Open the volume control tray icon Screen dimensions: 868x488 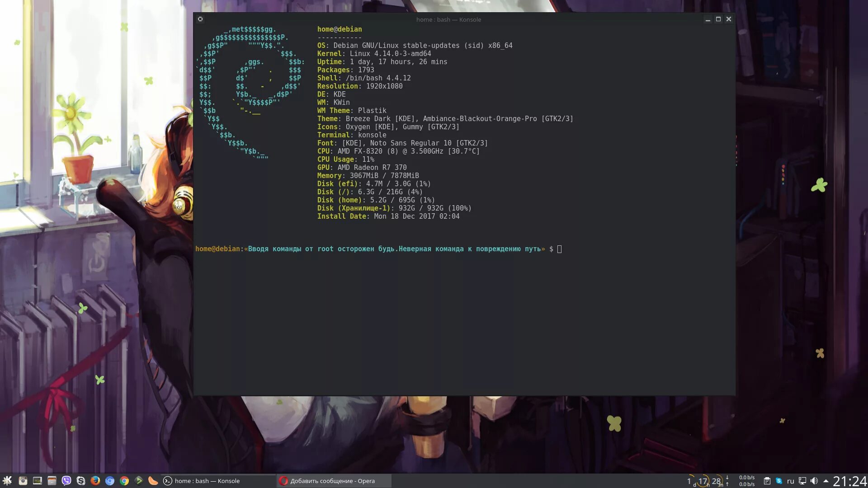814,481
